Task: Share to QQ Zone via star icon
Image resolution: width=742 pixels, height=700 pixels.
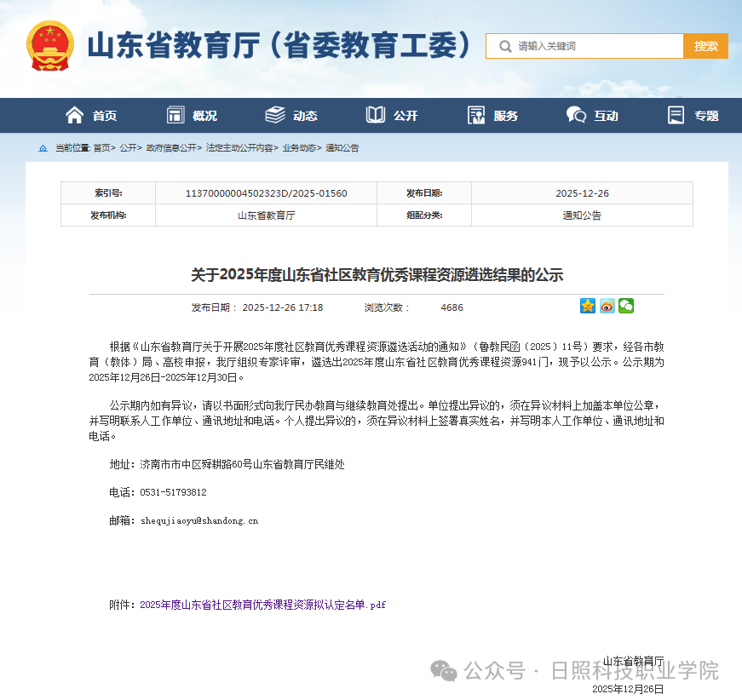Action: tap(587, 306)
